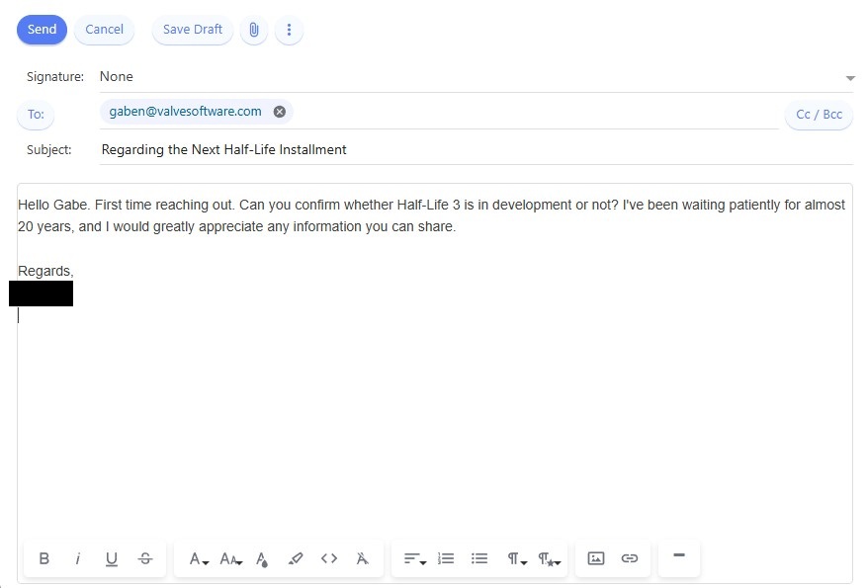
Task: Cancel the email draft
Action: pos(104,30)
